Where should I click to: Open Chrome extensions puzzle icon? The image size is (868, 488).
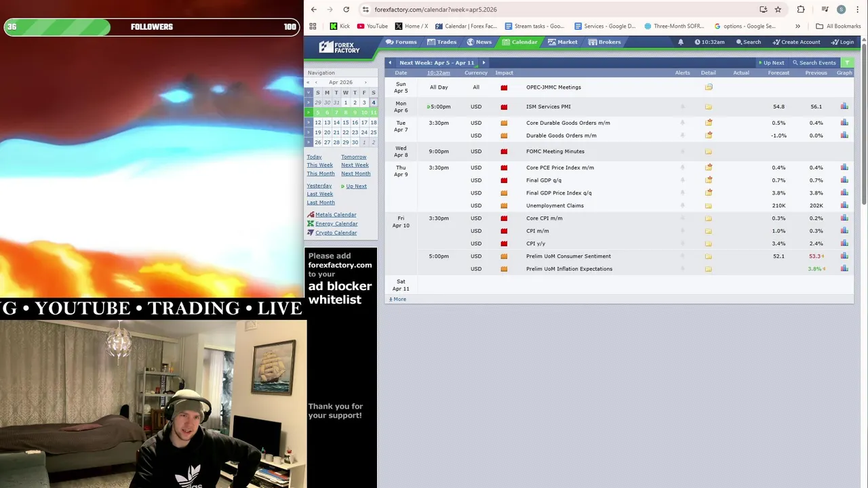click(x=801, y=9)
